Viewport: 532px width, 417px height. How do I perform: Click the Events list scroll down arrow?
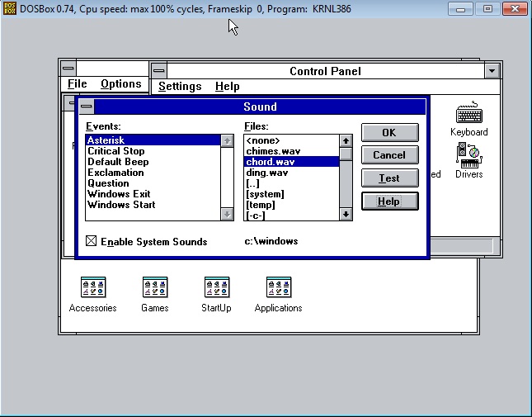[227, 214]
